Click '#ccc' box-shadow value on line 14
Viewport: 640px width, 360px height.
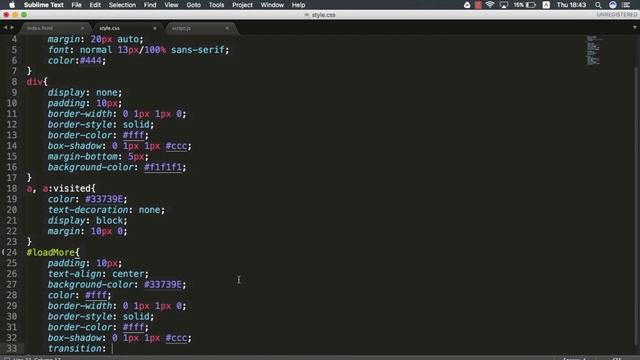pos(176,146)
